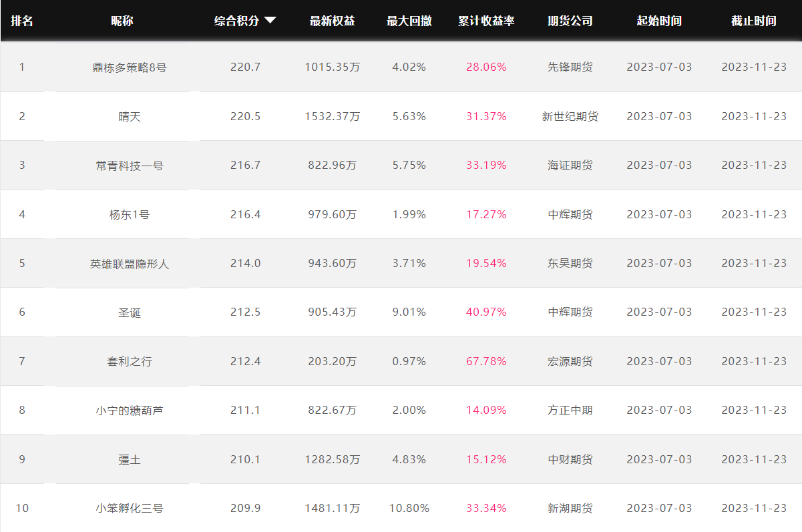The width and height of the screenshot is (802, 532).
Task: Select score value 220.5
Action: [245, 116]
